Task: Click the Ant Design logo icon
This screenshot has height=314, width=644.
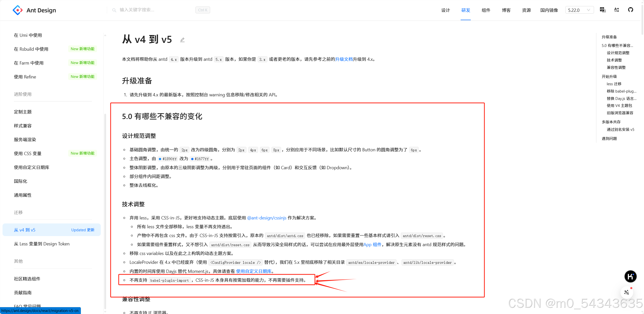Action: point(17,10)
